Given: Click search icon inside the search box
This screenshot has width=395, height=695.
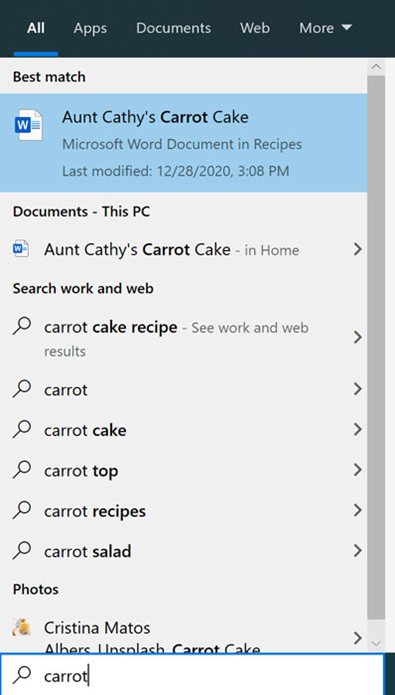Looking at the screenshot, I should [x=22, y=675].
